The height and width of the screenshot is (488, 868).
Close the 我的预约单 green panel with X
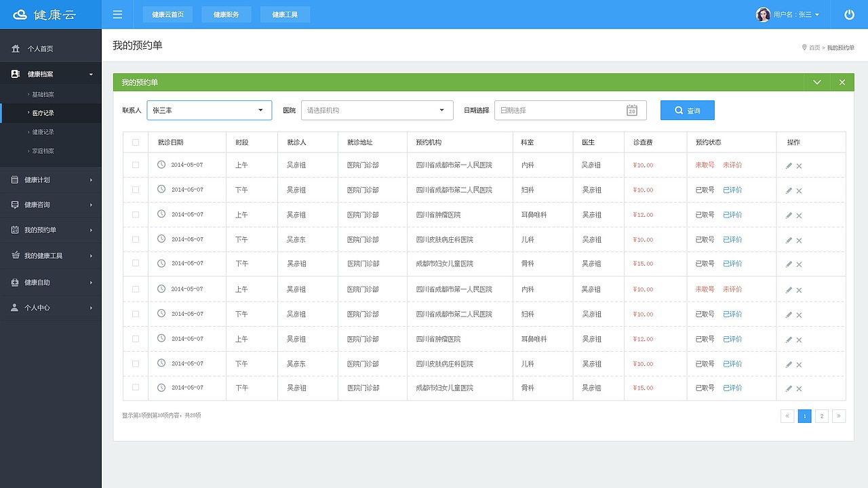(x=842, y=82)
